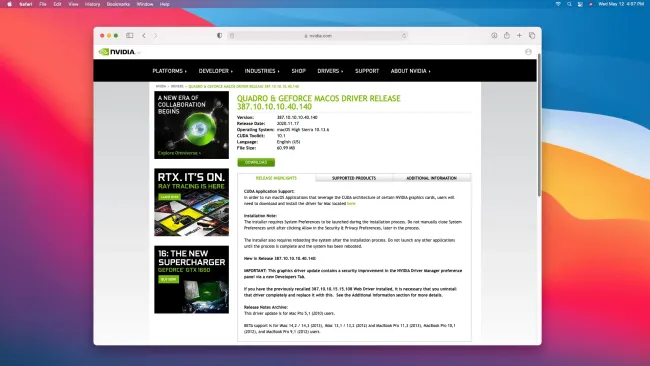The height and width of the screenshot is (366, 650).
Task: Open the Edit menu
Action: [57, 4]
